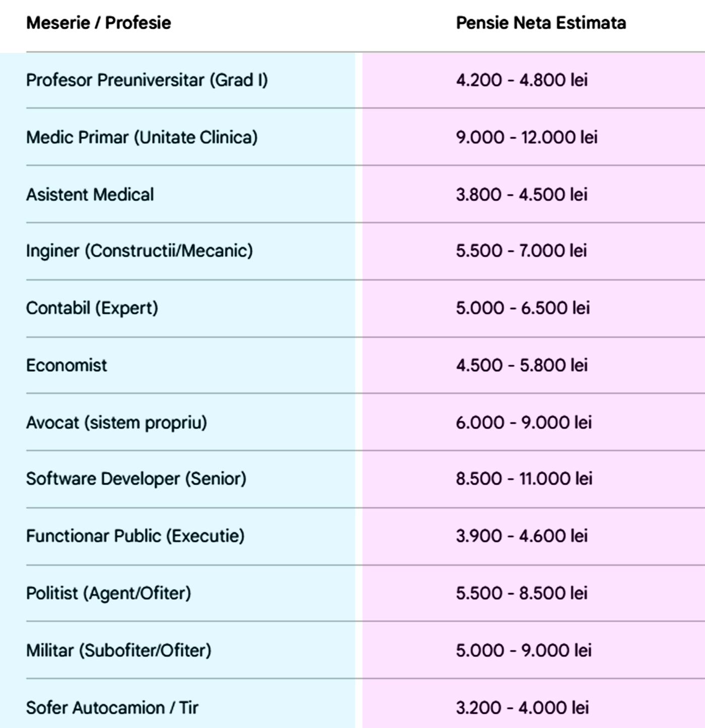The height and width of the screenshot is (728, 705).
Task: Click the Functionar Public (Executie) cell
Action: pyautogui.click(x=135, y=536)
